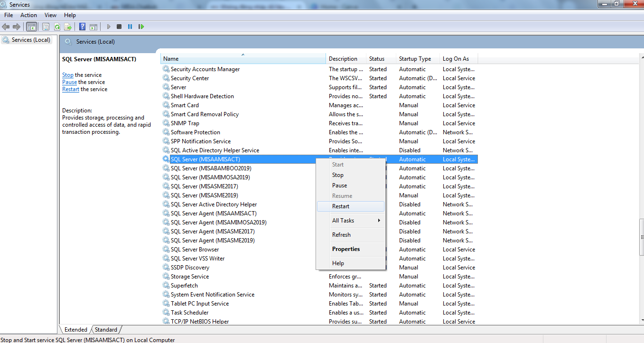Select the Security Center service row
Viewport: 644px width, 343px height.
[319, 78]
